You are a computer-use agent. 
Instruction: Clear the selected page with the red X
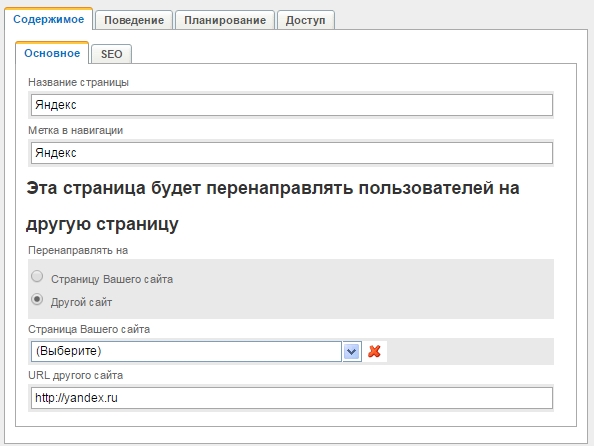click(x=374, y=351)
